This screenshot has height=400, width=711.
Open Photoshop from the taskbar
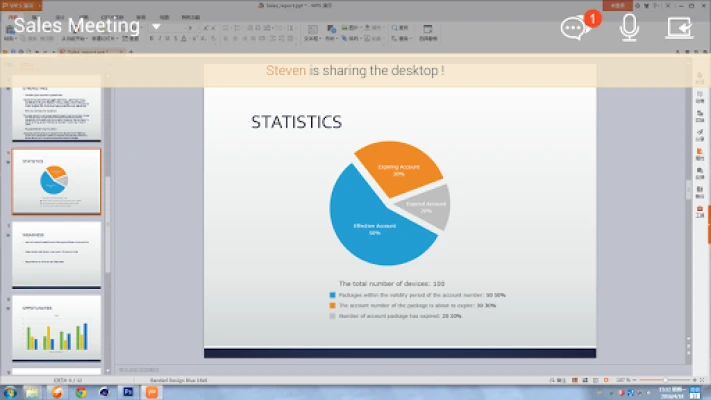(128, 392)
